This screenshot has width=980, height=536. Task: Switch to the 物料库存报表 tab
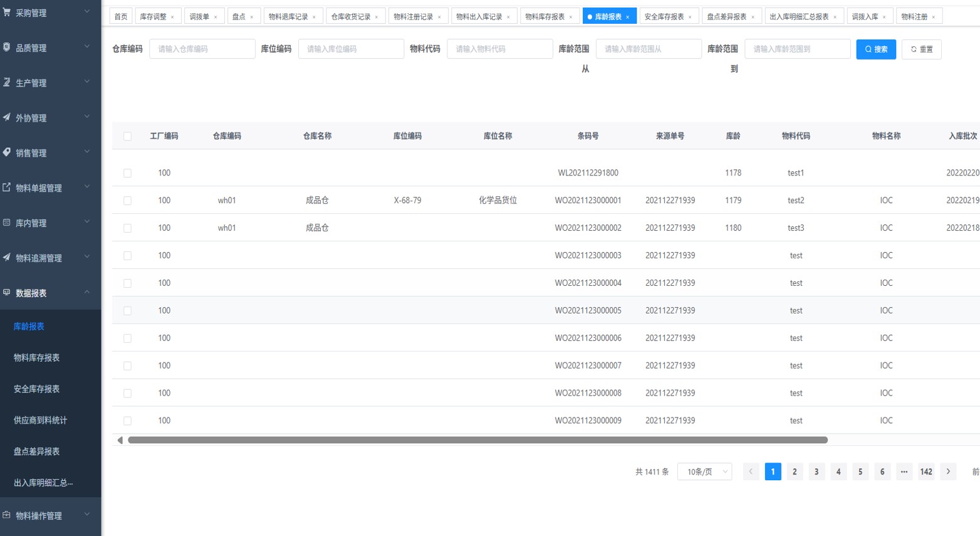point(545,17)
